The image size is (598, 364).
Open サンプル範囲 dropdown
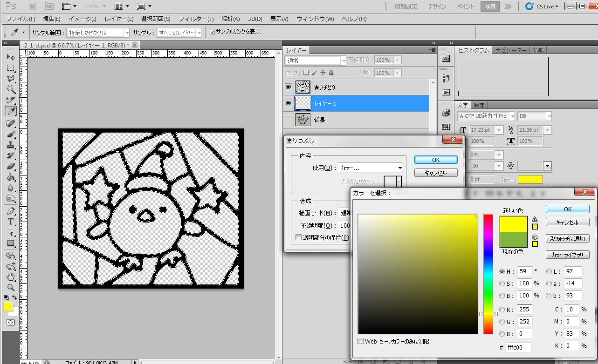(x=98, y=33)
